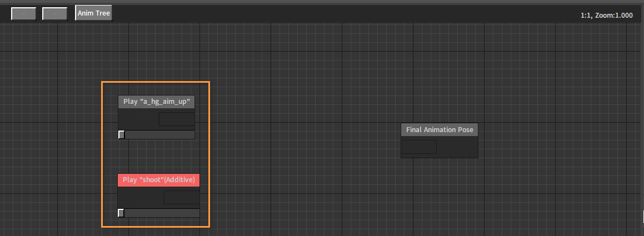The width and height of the screenshot is (644, 236).
Task: Click the output pin of "a_hg_aim_up" node
Action: pos(177,119)
